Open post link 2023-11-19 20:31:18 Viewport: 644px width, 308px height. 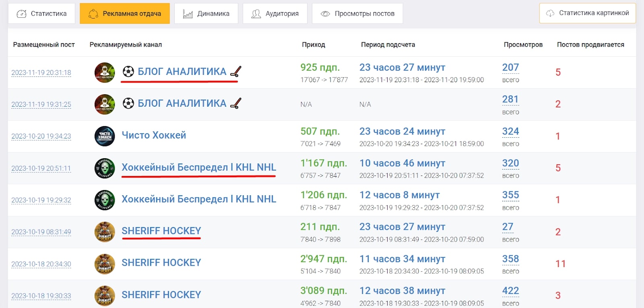[41, 72]
